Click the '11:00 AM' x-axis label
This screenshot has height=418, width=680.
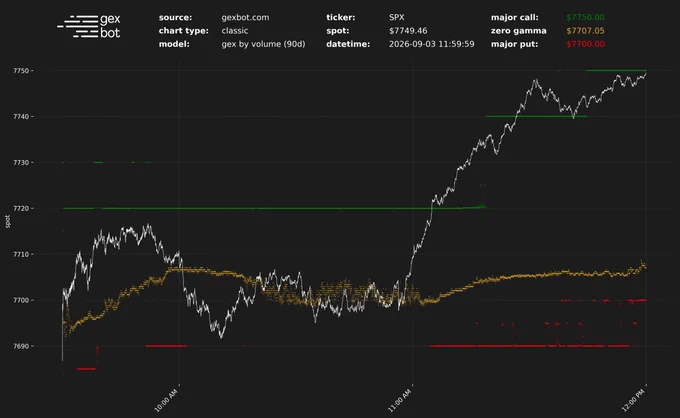[x=399, y=401]
